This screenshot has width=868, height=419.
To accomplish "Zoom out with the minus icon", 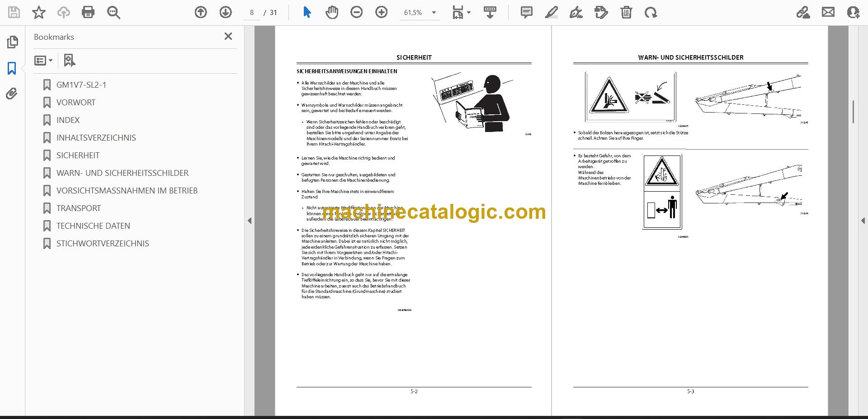I will [357, 12].
